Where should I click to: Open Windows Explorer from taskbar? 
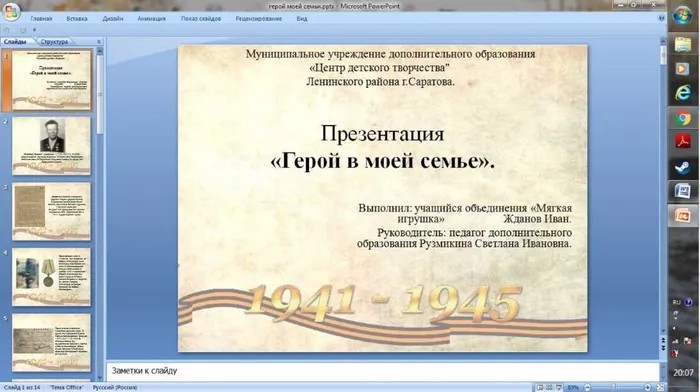coord(683,45)
